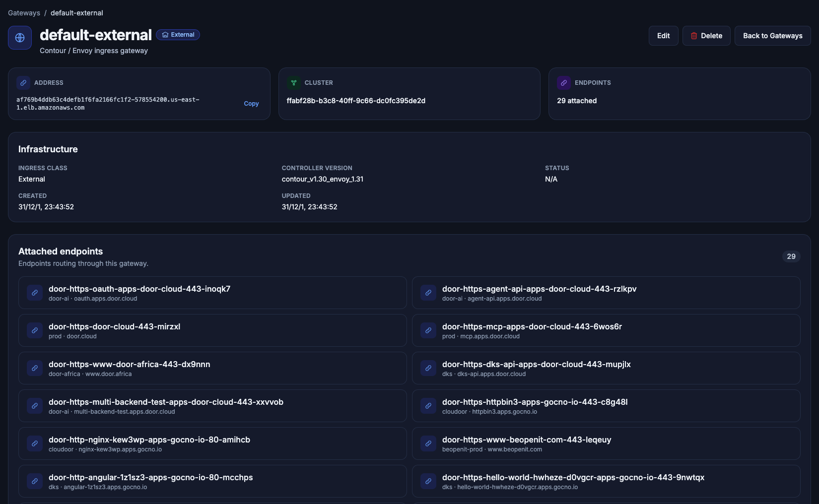Click the link icon in the Address card
Screen dimensions: 819x504
click(x=23, y=83)
